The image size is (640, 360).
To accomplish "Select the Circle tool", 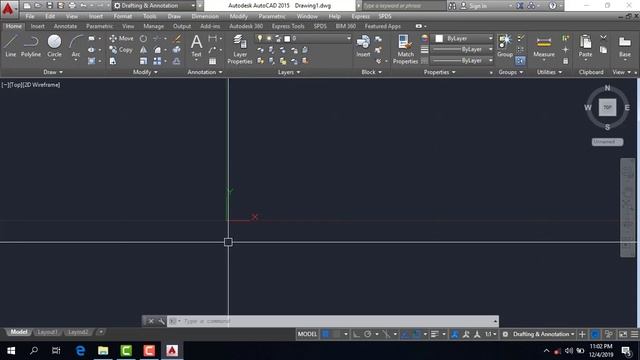I will coord(54,46).
